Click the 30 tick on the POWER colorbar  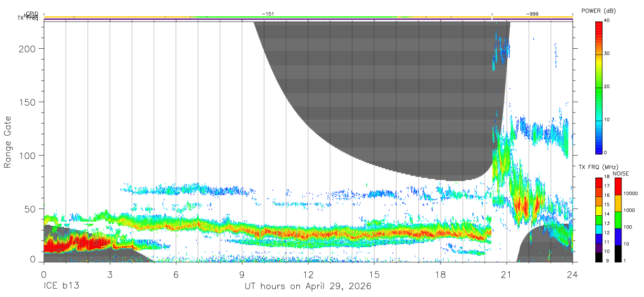coord(607,53)
